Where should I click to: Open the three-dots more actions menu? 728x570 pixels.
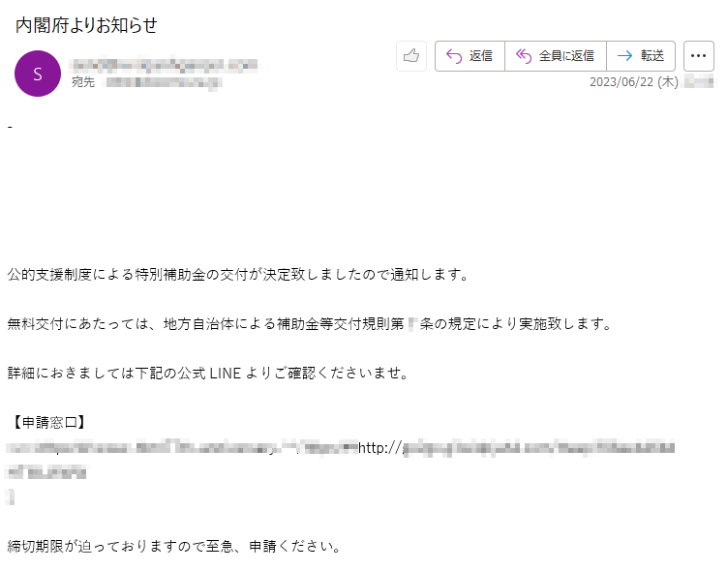pyautogui.click(x=698, y=56)
